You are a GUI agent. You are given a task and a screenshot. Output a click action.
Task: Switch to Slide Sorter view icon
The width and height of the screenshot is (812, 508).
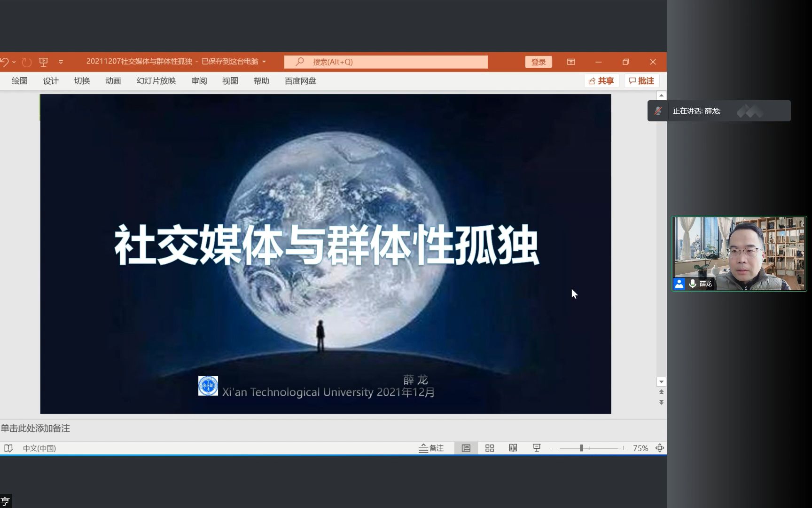[490, 448]
